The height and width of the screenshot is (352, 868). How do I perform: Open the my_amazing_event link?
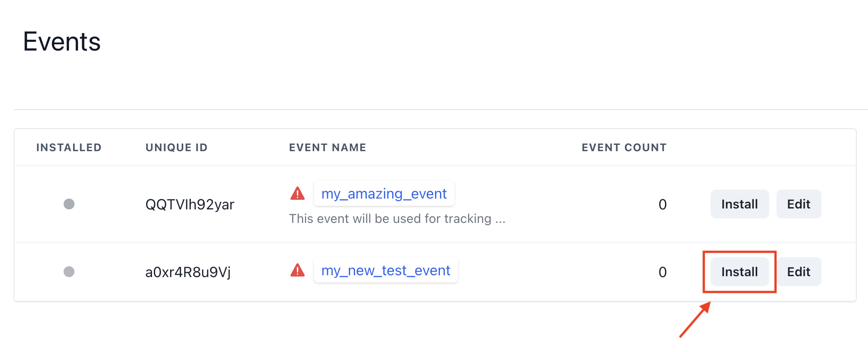[x=384, y=194]
